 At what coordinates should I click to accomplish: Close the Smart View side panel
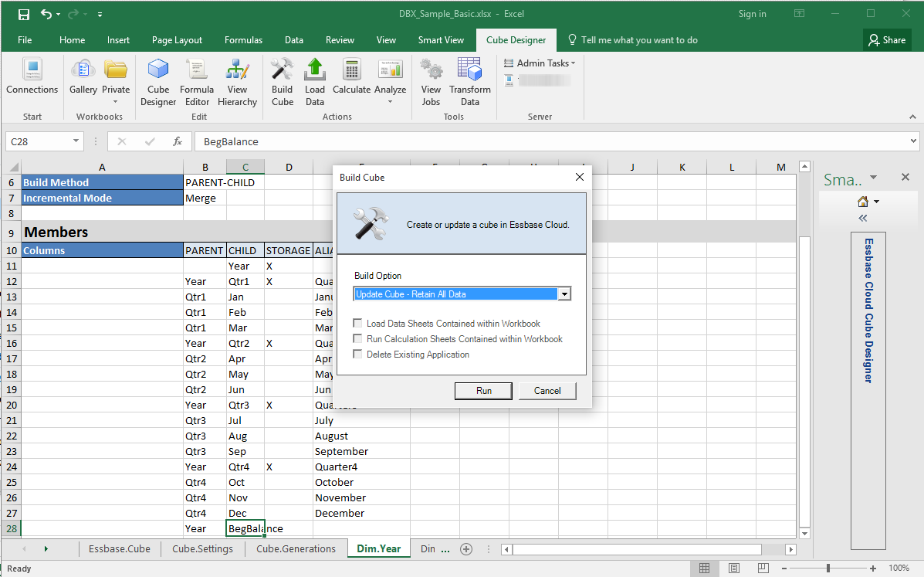point(905,178)
